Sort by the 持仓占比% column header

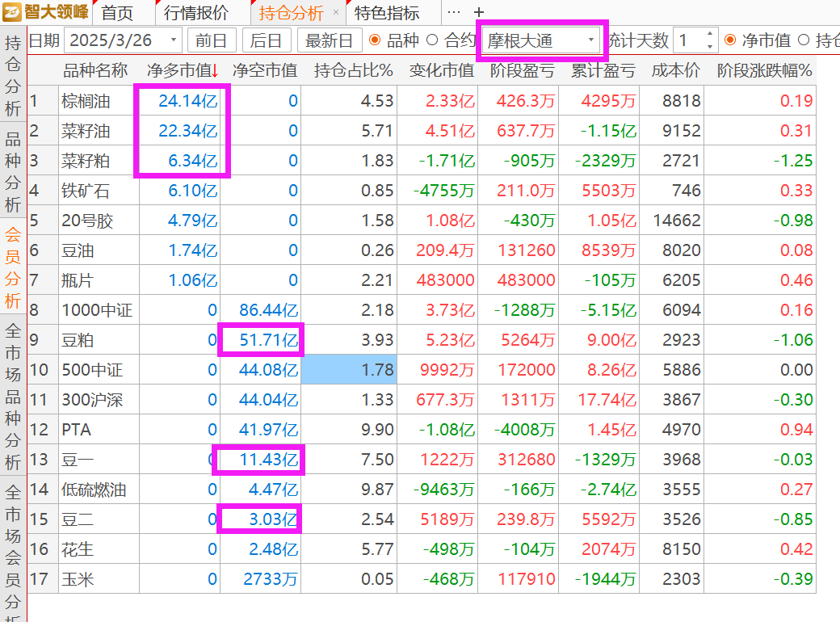click(x=354, y=70)
